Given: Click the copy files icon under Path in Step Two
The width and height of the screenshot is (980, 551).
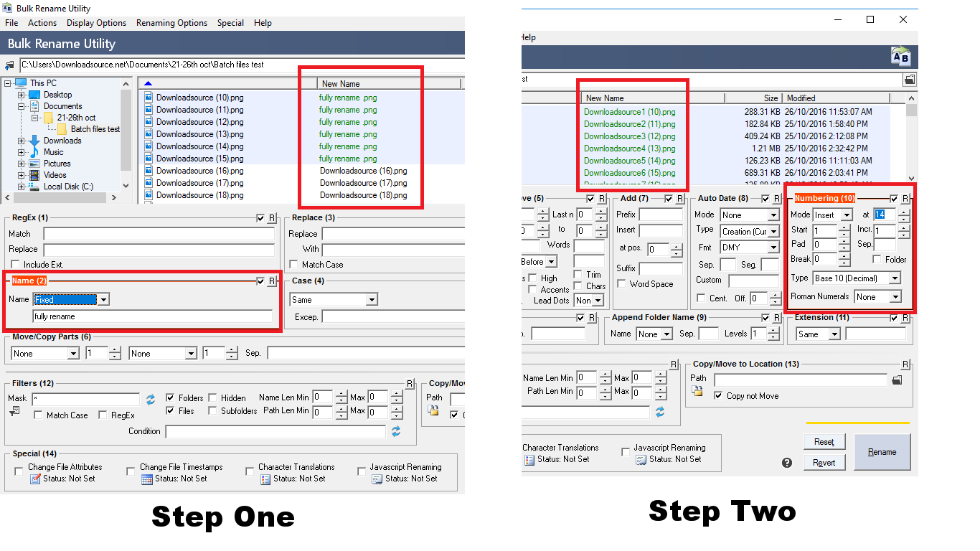Looking at the screenshot, I should click(697, 391).
